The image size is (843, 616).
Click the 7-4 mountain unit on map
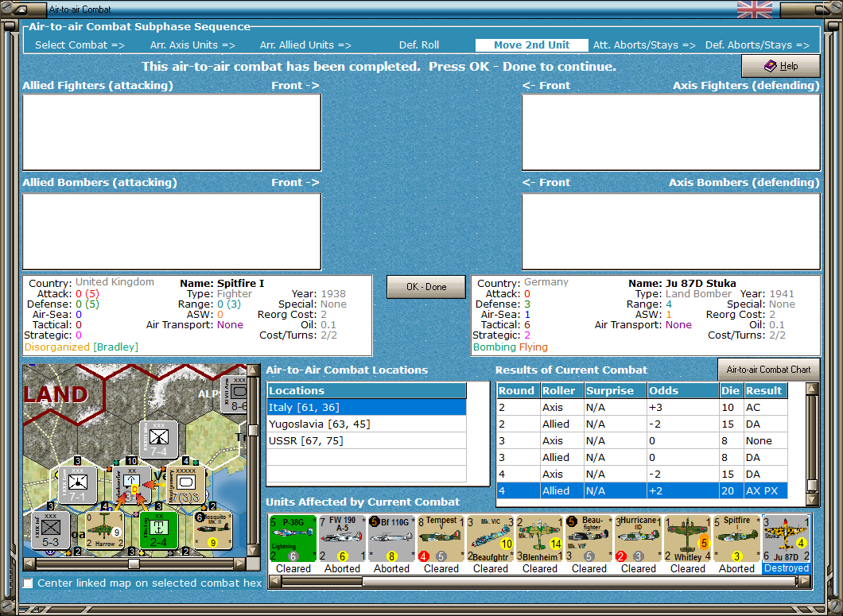[x=158, y=440]
